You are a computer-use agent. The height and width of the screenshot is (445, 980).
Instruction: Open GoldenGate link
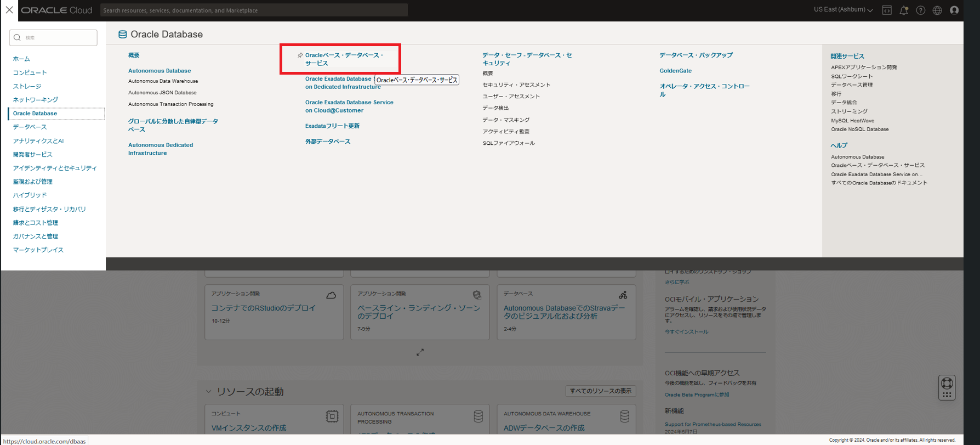[x=675, y=71]
